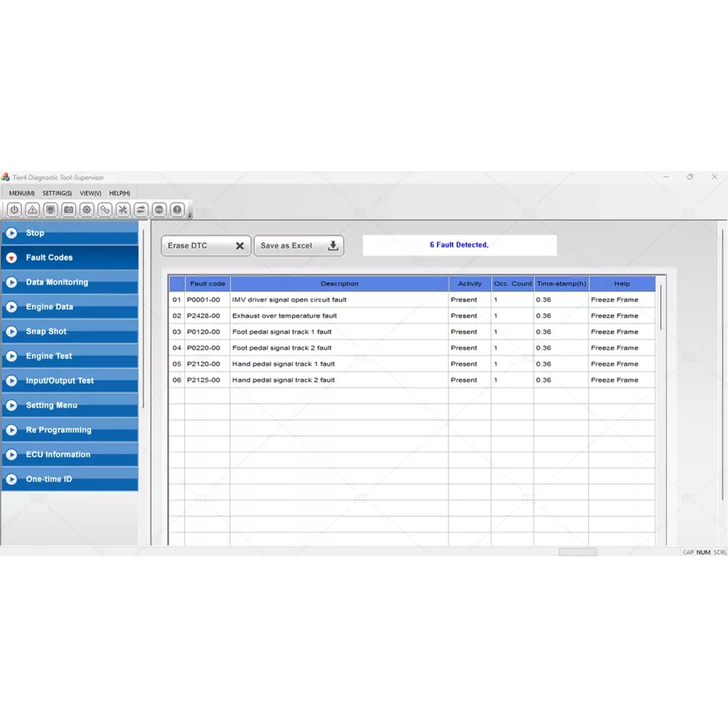Click the circular arrows reprogramming icon

tap(141, 210)
